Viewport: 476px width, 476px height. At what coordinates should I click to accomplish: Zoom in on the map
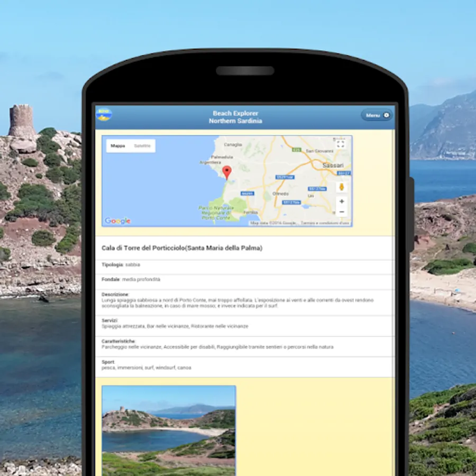[342, 202]
